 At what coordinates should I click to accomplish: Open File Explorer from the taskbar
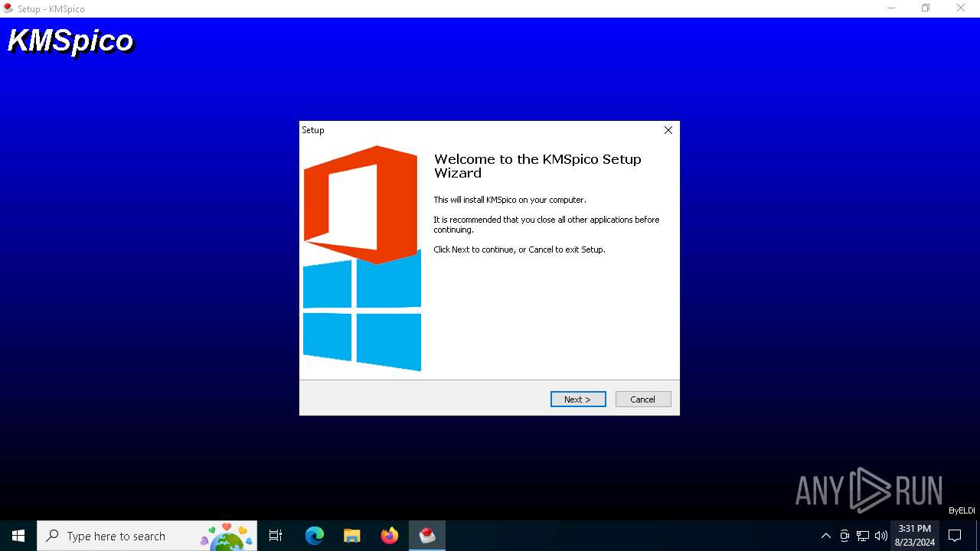(352, 536)
